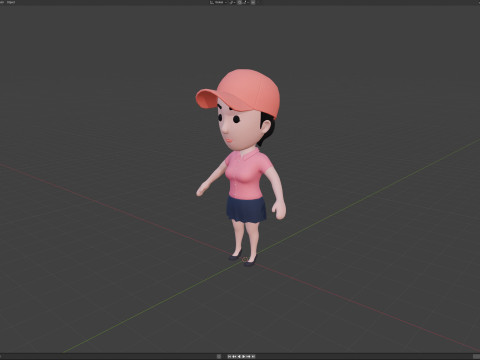
Task: Play the animation in reverse
Action: pyautogui.click(x=239, y=357)
